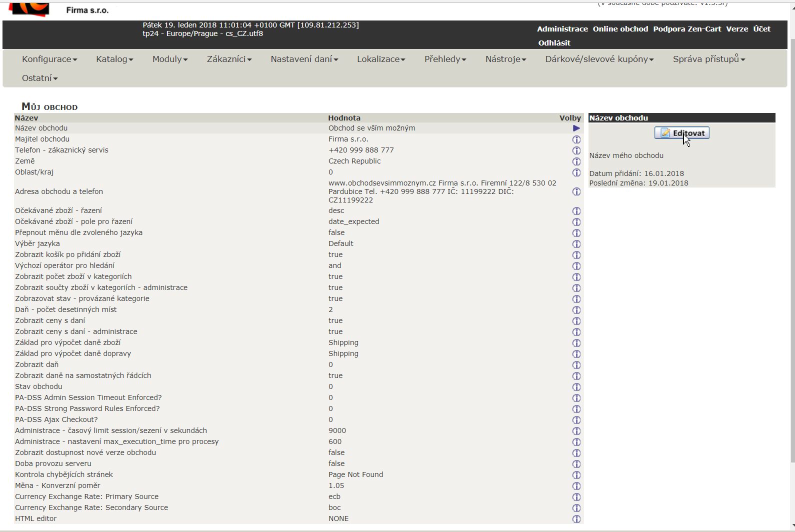Open the Konfigurace dropdown menu

tap(49, 59)
